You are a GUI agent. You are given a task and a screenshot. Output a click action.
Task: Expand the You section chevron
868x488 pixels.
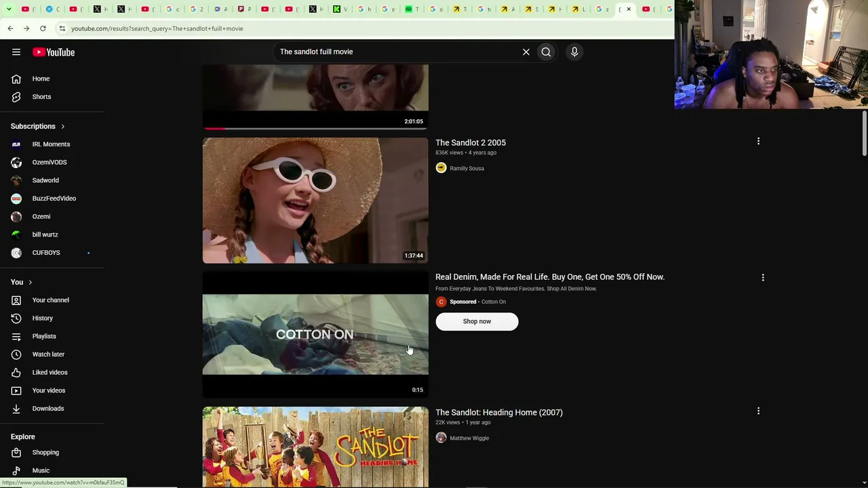click(x=30, y=283)
